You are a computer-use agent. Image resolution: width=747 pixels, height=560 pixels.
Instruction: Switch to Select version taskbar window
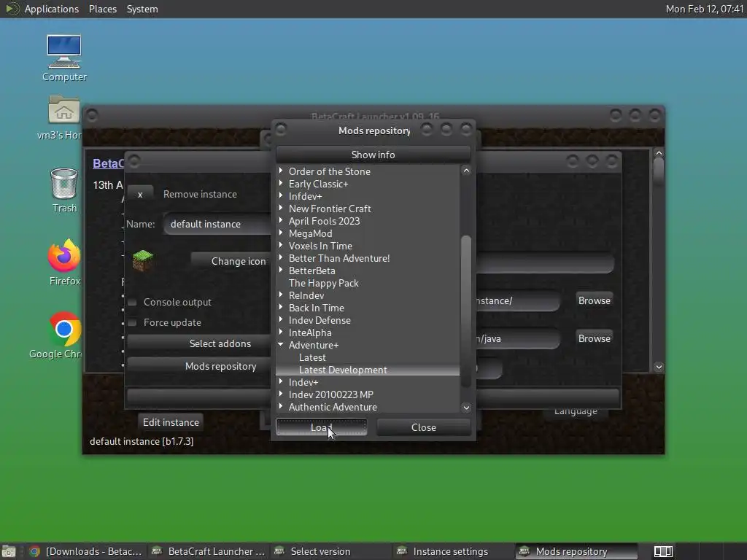pyautogui.click(x=330, y=551)
